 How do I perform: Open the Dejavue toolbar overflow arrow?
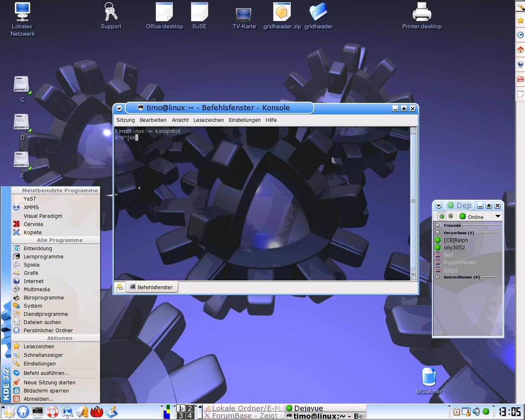click(x=498, y=216)
